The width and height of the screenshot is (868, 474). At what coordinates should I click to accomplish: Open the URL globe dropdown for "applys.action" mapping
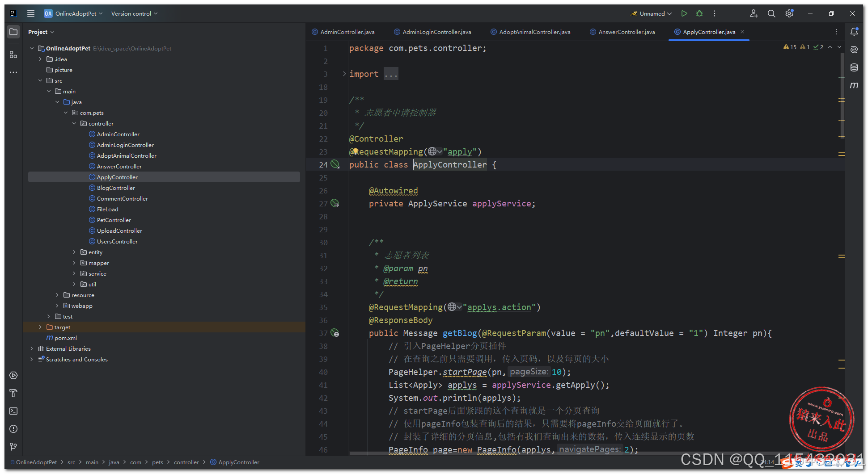tap(455, 307)
